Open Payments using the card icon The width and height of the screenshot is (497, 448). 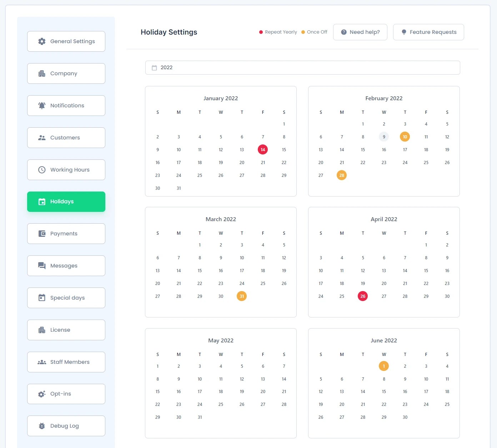(41, 234)
